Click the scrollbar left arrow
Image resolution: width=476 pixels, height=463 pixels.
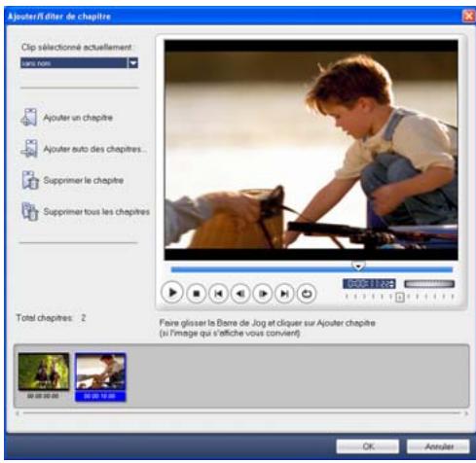(x=18, y=413)
